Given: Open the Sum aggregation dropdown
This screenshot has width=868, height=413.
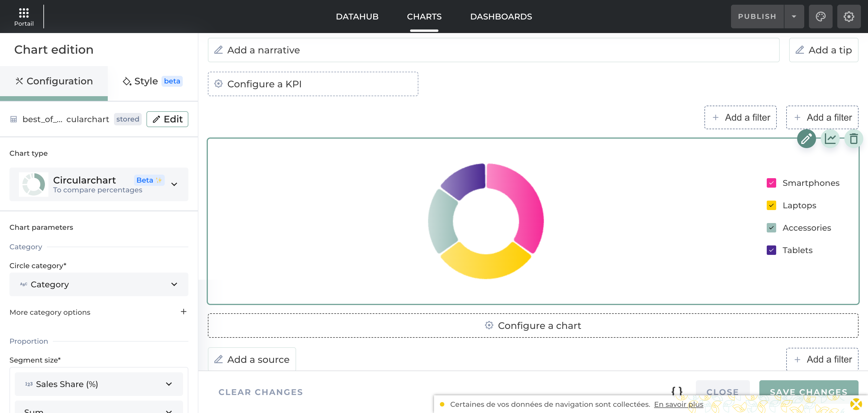Looking at the screenshot, I should 99,407.
